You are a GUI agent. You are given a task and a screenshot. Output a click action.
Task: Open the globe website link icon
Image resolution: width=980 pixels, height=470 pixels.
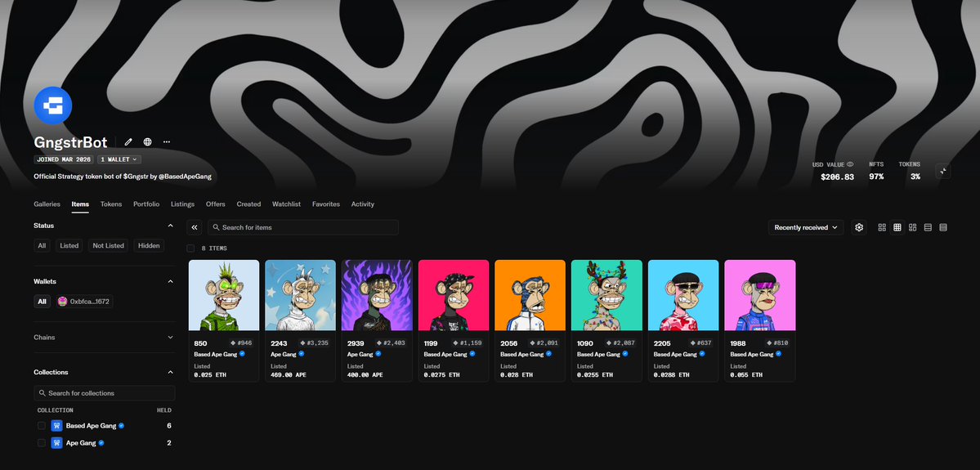147,142
